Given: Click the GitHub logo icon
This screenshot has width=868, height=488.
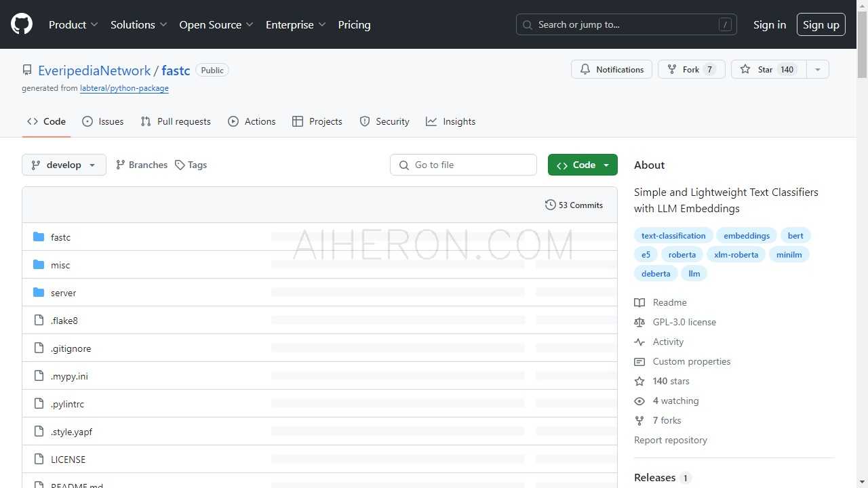Looking at the screenshot, I should 22,24.
